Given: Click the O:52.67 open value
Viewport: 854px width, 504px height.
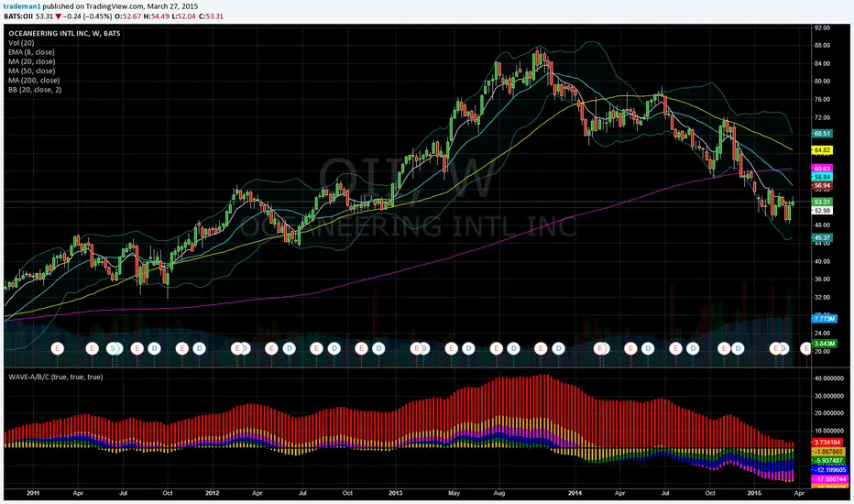Looking at the screenshot, I should pos(128,16).
